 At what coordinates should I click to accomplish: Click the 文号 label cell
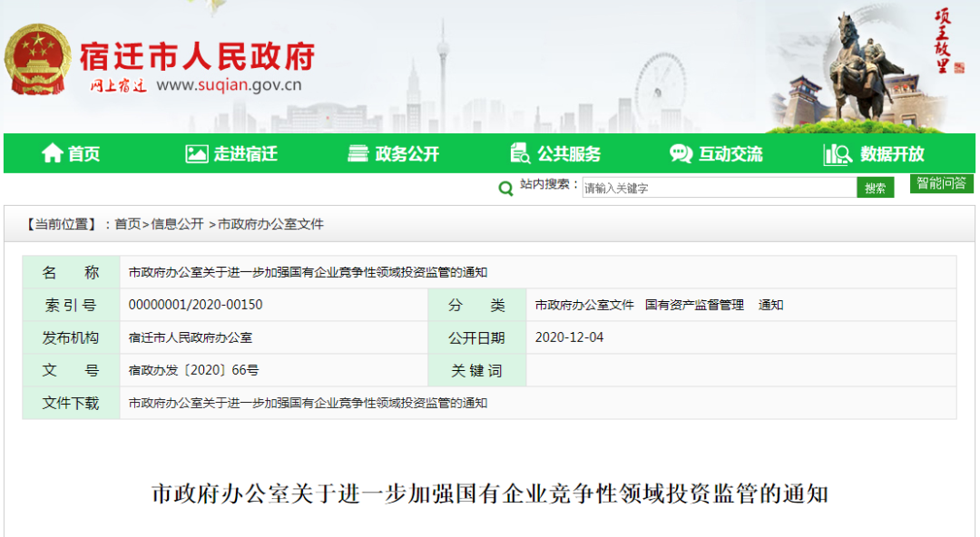click(71, 371)
